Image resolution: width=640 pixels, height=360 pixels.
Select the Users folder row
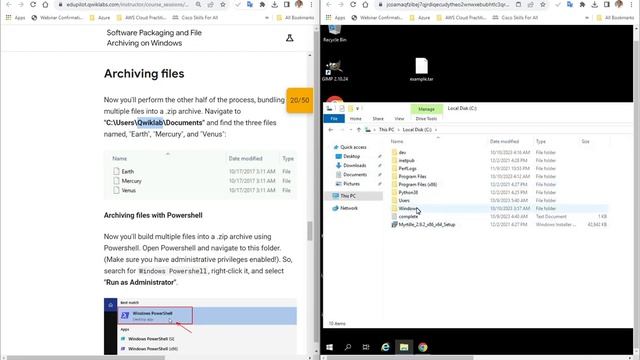point(499,200)
